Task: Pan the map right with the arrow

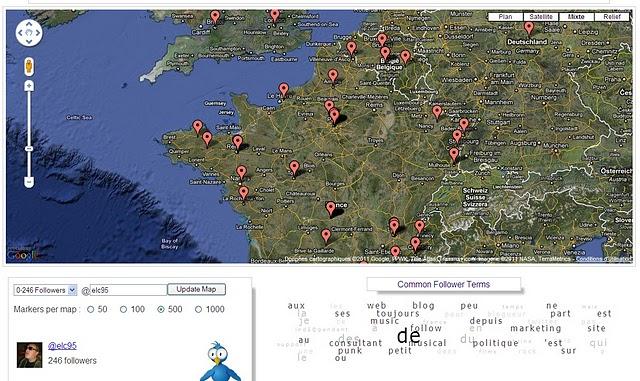Action: coord(37,33)
